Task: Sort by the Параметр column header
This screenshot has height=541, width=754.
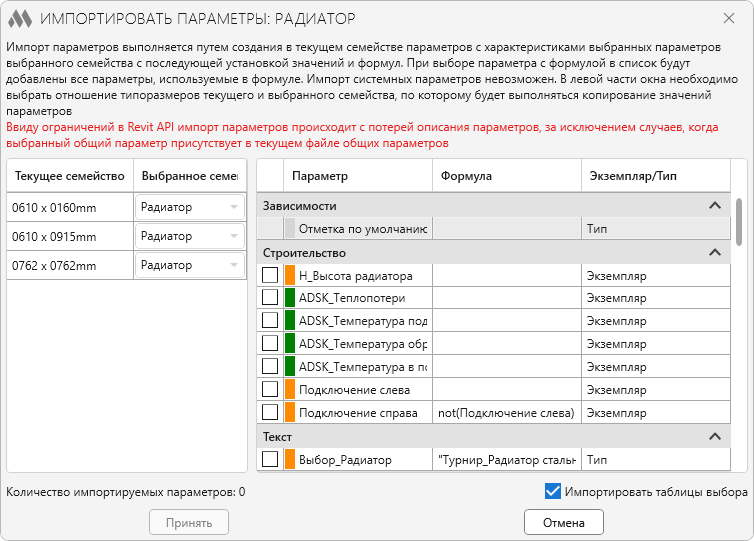Action: pos(358,176)
